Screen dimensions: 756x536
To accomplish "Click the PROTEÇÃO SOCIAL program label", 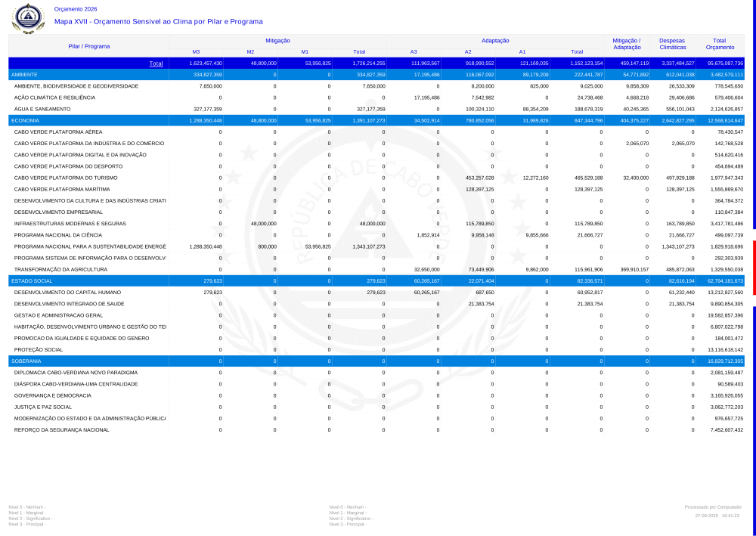I will pos(39,350).
